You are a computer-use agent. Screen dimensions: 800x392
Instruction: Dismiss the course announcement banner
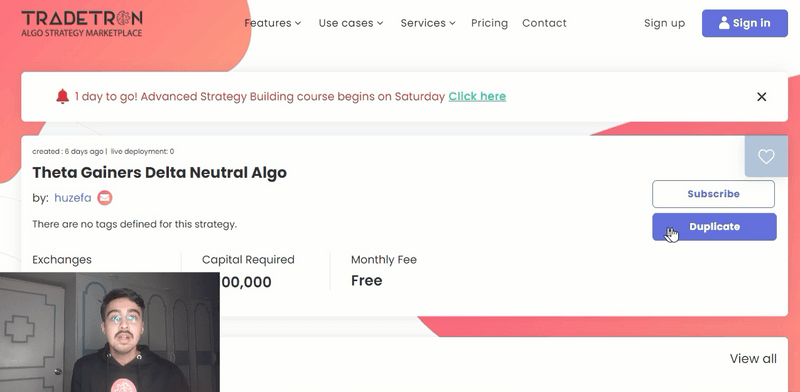tap(761, 96)
